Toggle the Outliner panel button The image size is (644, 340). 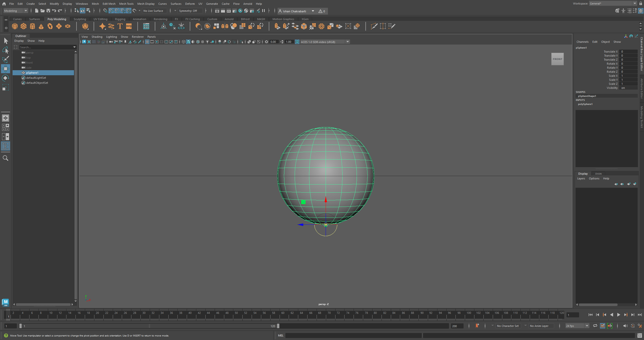6,146
